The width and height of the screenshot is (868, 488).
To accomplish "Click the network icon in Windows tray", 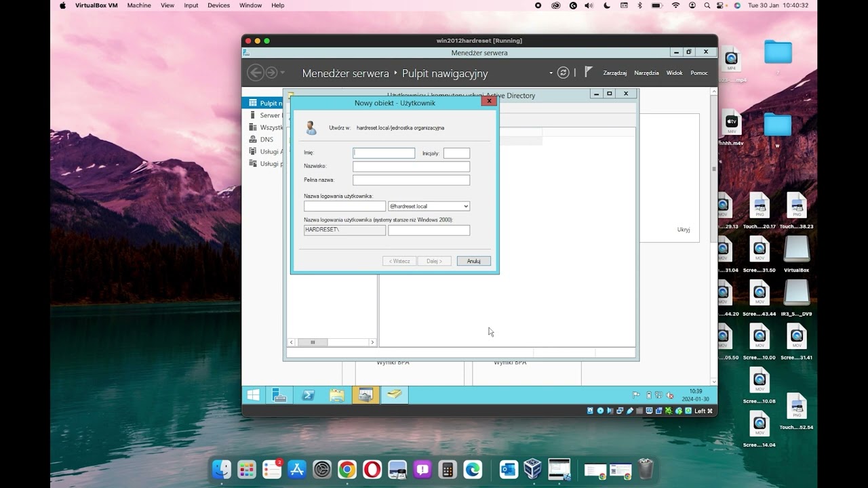I will click(658, 395).
